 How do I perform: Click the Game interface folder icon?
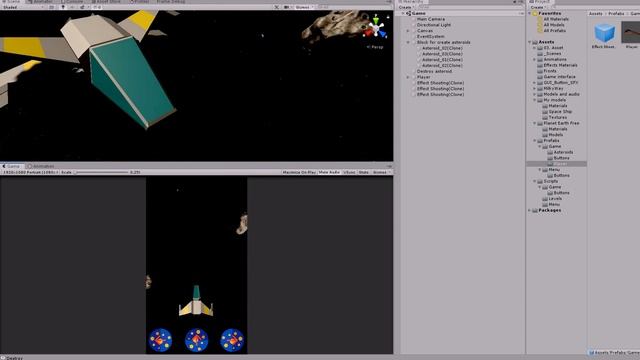540,77
